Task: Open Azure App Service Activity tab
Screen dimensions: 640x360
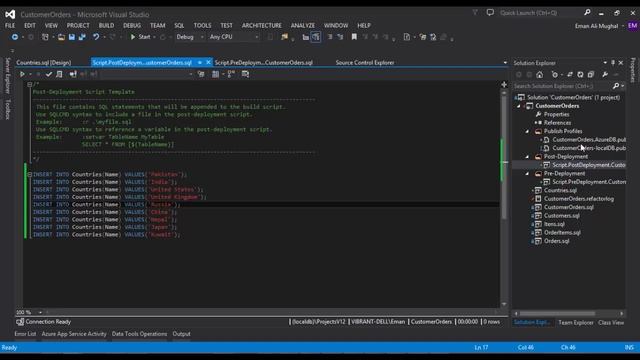Action: pos(74,334)
